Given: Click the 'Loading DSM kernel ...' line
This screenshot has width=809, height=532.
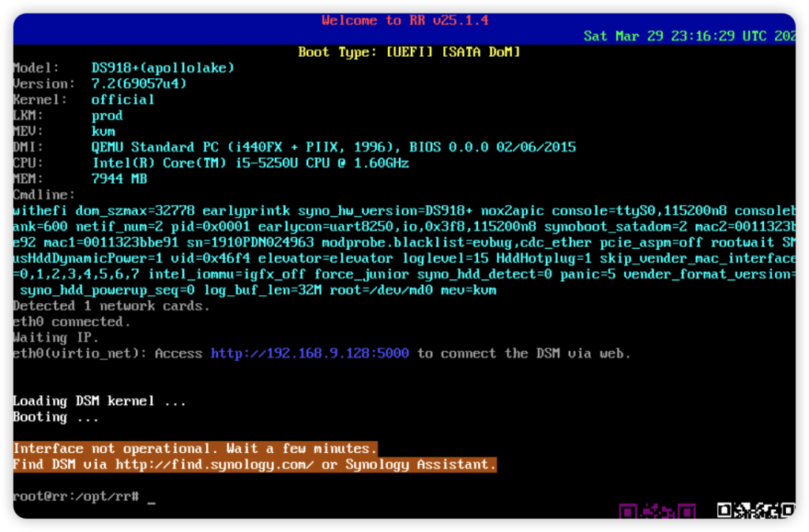Looking at the screenshot, I should (100, 401).
